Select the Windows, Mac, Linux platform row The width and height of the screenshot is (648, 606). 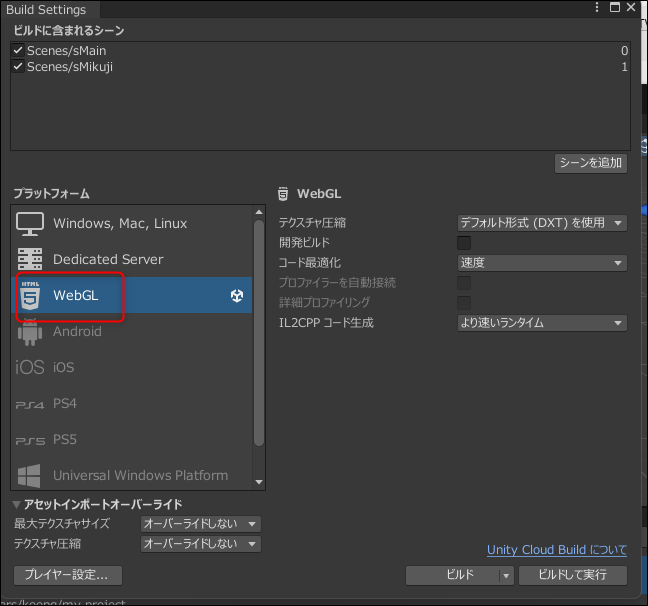point(131,224)
